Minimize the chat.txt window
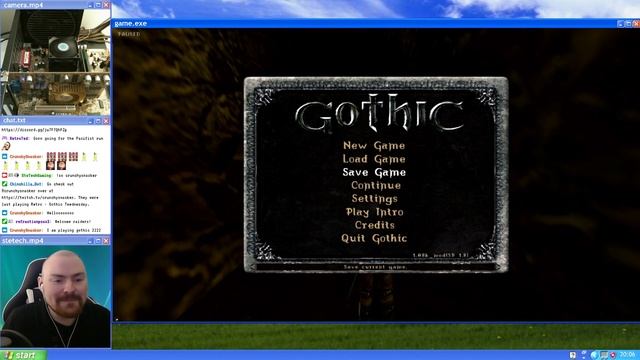The image size is (640, 360). (91, 121)
